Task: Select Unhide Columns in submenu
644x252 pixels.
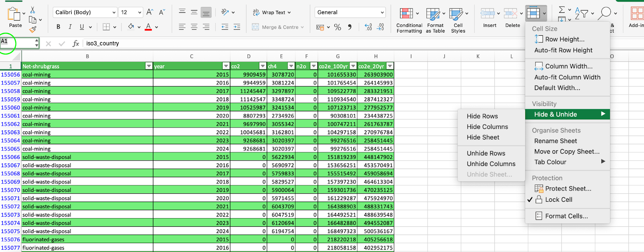Action: click(x=491, y=164)
